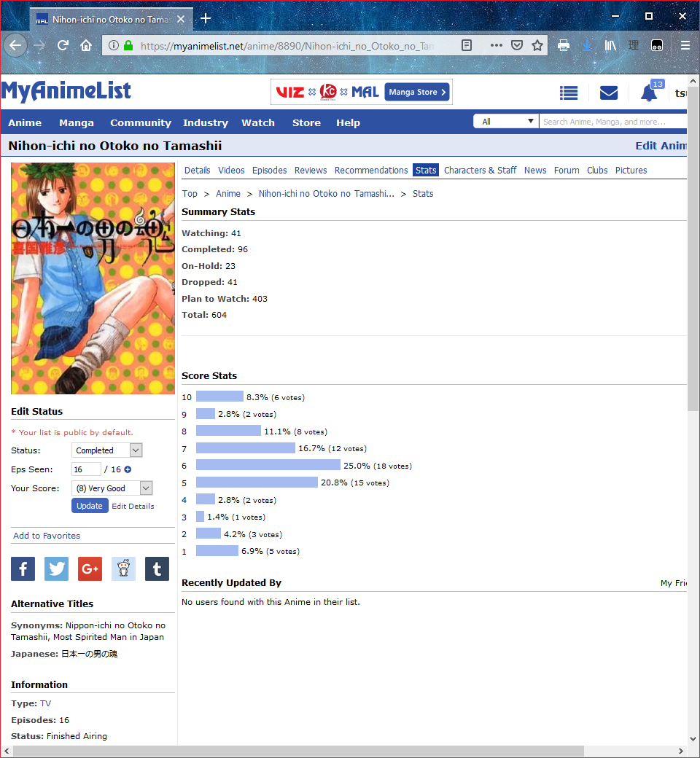Click the anime cover image
This screenshot has height=758, width=700.
[x=93, y=278]
